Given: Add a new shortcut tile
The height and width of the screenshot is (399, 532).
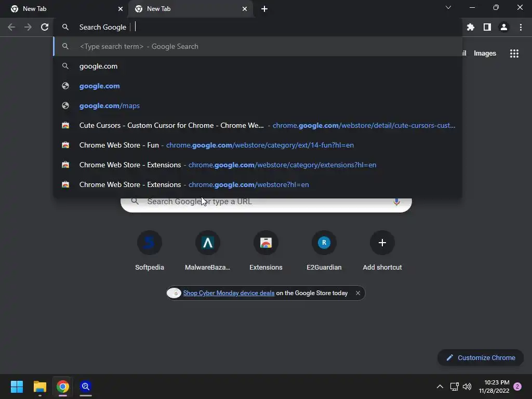Looking at the screenshot, I should (382, 251).
